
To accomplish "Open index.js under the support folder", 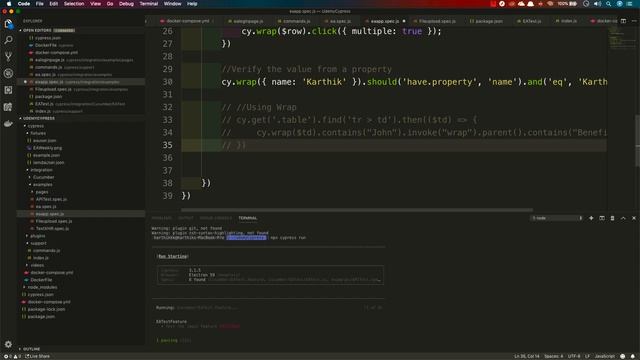I will point(40,258).
